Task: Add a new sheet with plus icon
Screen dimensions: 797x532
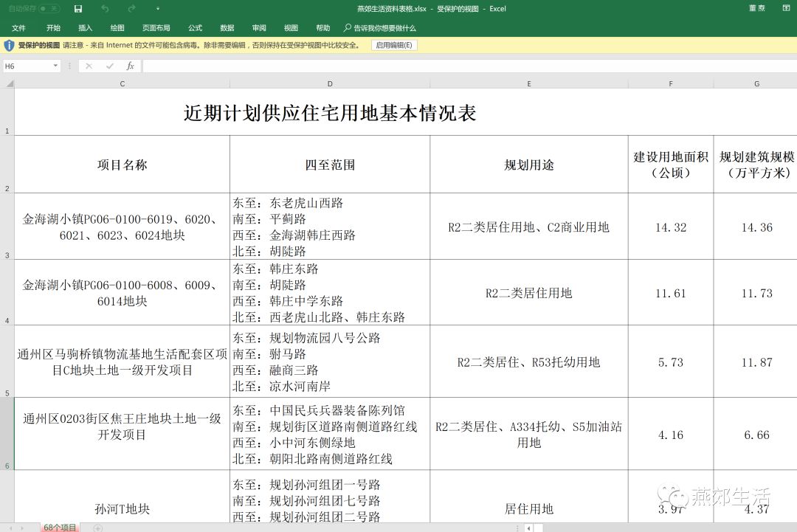Action: click(98, 528)
